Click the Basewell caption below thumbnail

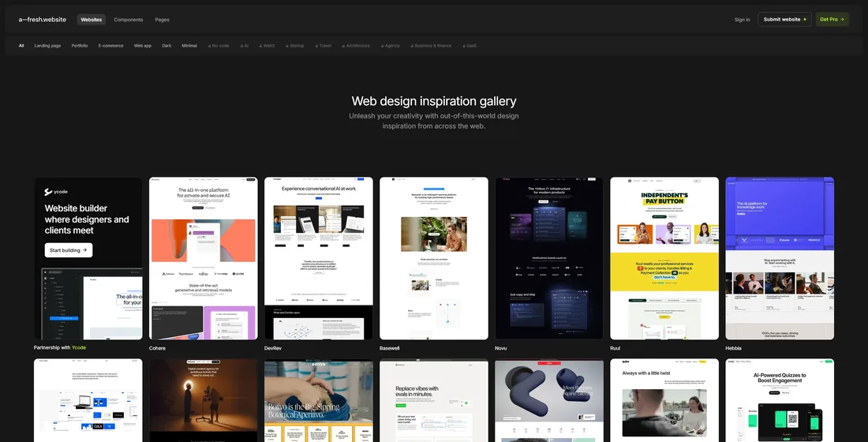[390, 348]
